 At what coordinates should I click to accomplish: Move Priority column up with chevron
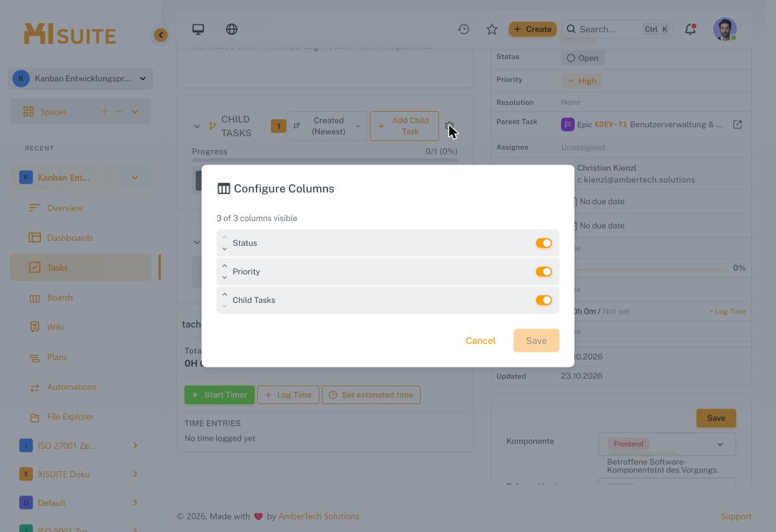(224, 266)
